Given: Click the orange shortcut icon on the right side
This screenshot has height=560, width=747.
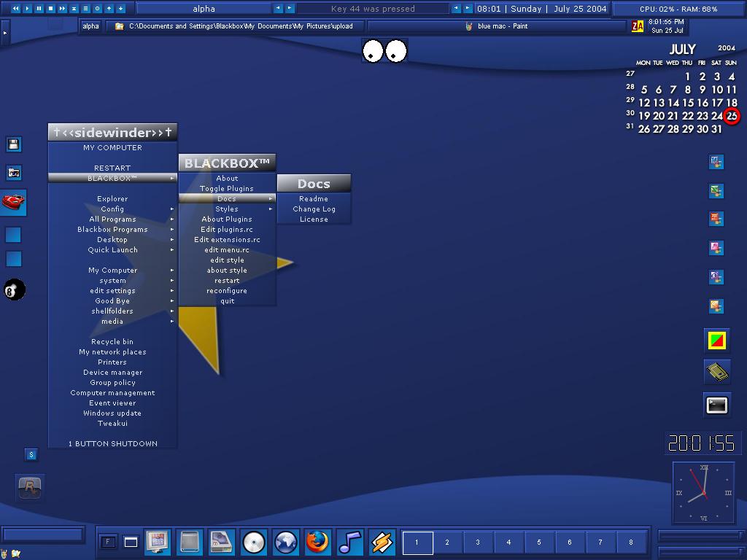Looking at the screenshot, I should point(716,306).
